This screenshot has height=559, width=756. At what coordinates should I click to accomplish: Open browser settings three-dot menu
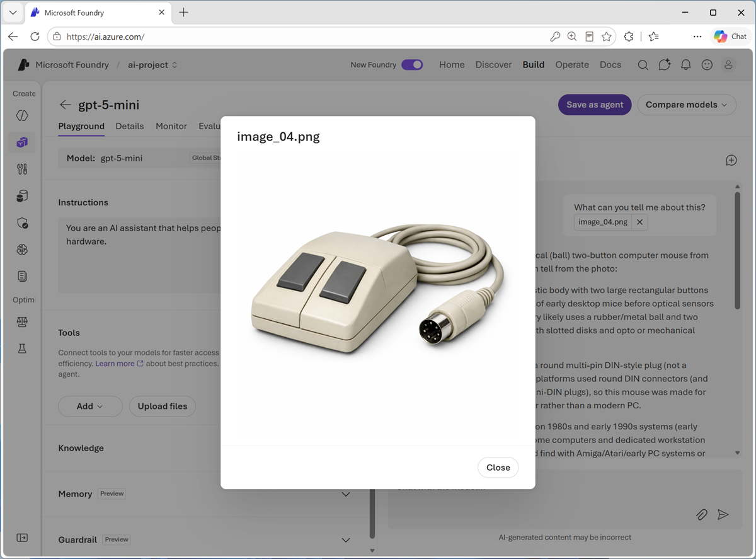697,37
